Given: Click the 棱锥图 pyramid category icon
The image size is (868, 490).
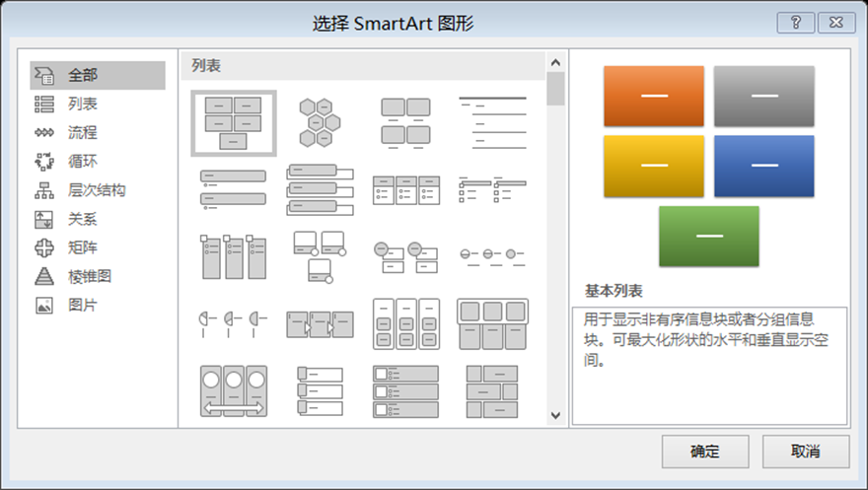Looking at the screenshot, I should click(44, 276).
